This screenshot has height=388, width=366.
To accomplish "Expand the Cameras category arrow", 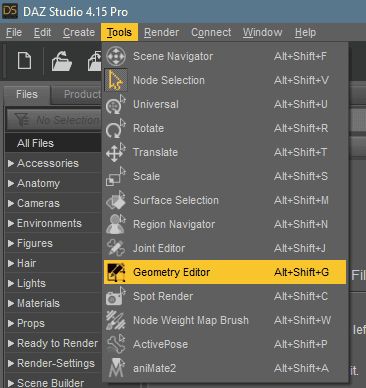I will point(11,203).
